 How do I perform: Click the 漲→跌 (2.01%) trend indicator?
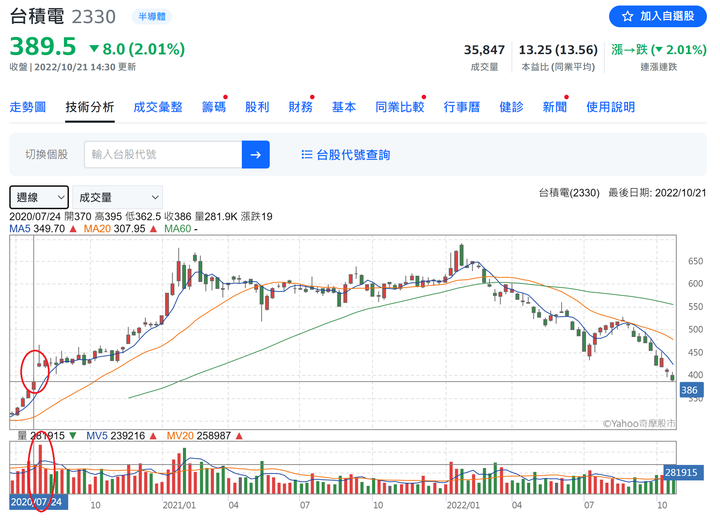(x=658, y=50)
